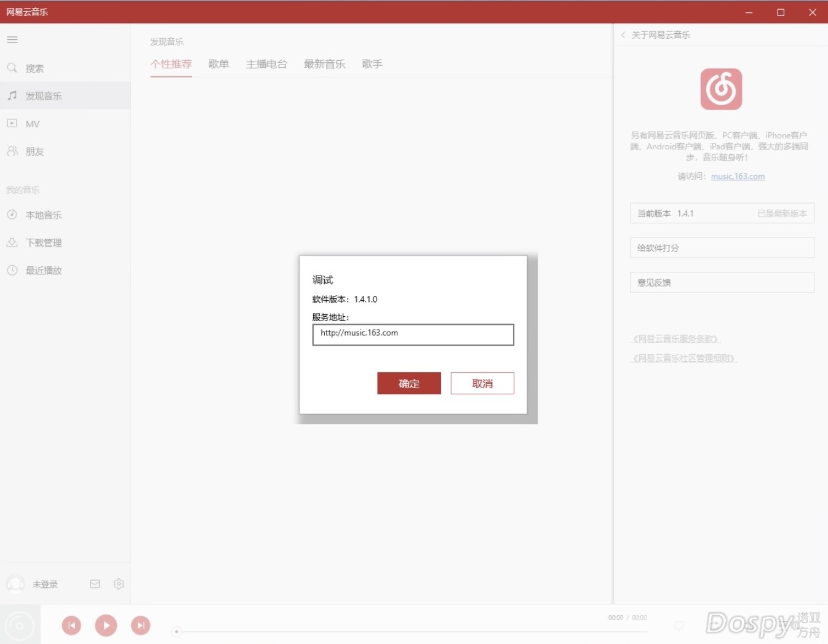This screenshot has height=644, width=828.
Task: Switch to the 歌单 tab
Action: point(218,64)
